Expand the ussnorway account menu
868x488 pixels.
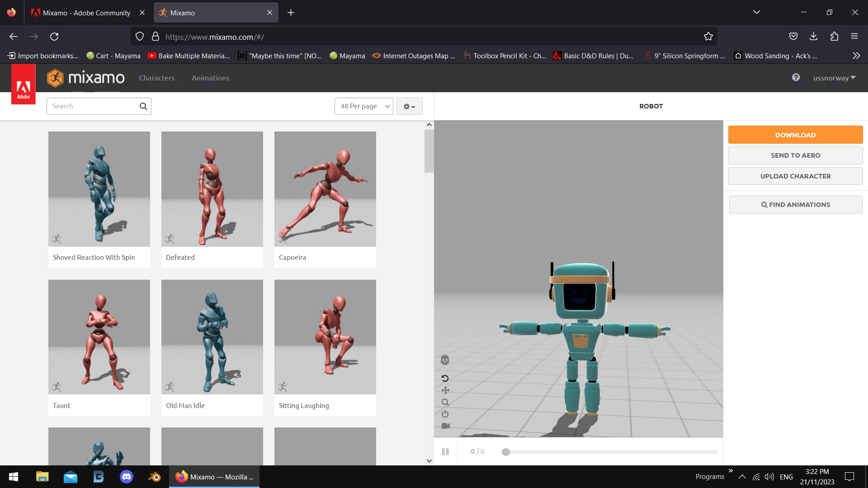click(x=834, y=78)
